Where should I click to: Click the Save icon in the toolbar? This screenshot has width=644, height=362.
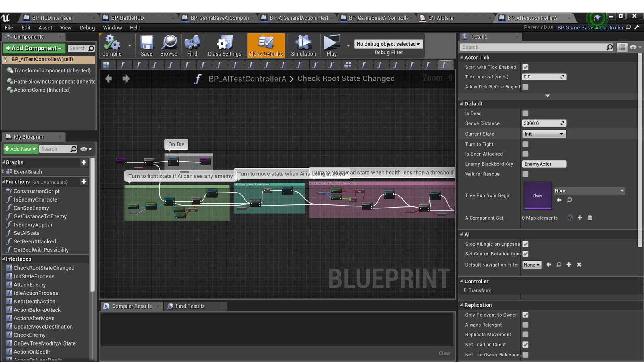tap(147, 45)
